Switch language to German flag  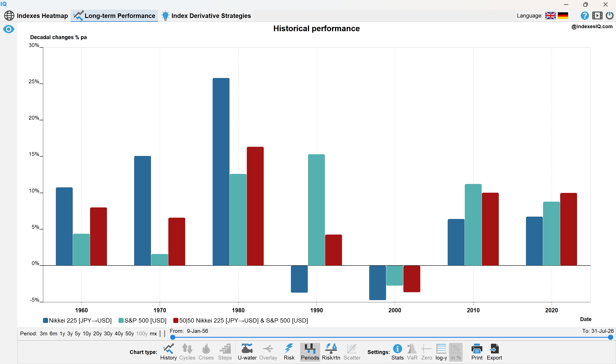[563, 16]
